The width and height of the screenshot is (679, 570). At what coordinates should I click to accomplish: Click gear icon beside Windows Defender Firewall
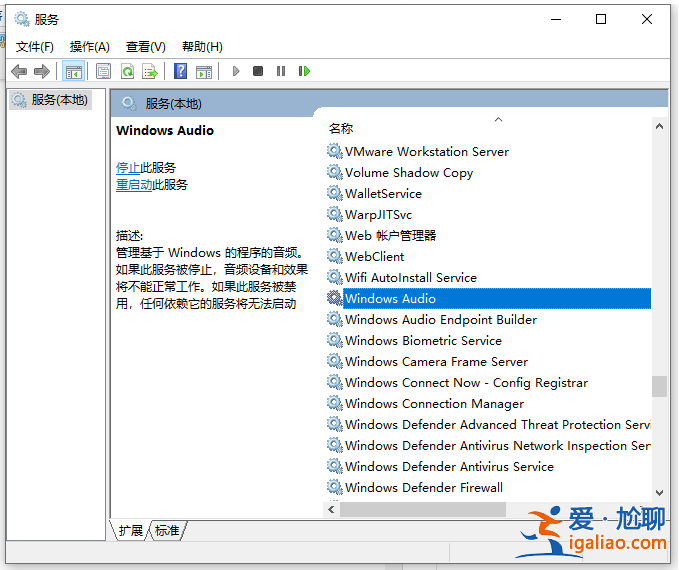click(334, 487)
